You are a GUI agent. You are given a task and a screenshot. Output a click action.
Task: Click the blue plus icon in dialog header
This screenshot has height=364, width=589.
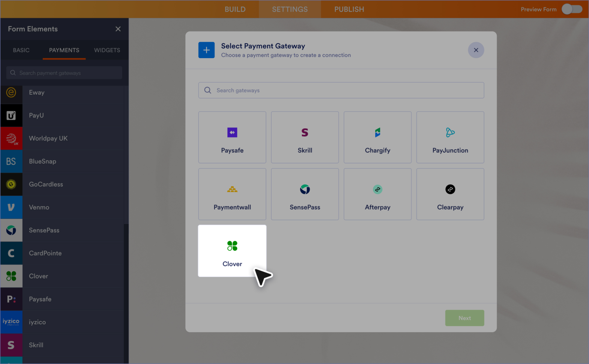pyautogui.click(x=207, y=50)
